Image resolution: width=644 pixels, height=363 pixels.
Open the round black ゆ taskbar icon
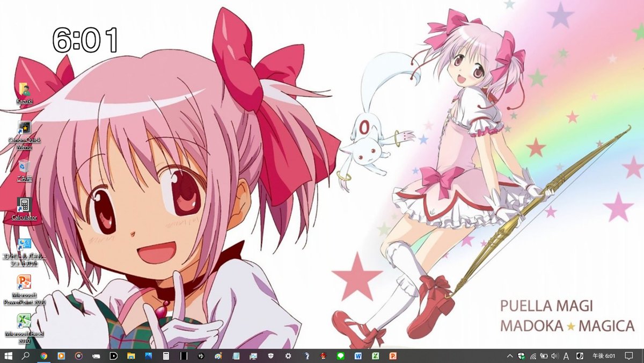(x=201, y=356)
